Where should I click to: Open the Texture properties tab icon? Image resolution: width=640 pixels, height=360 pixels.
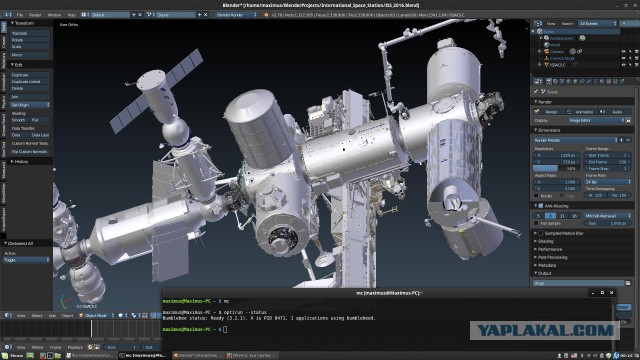tap(609, 82)
